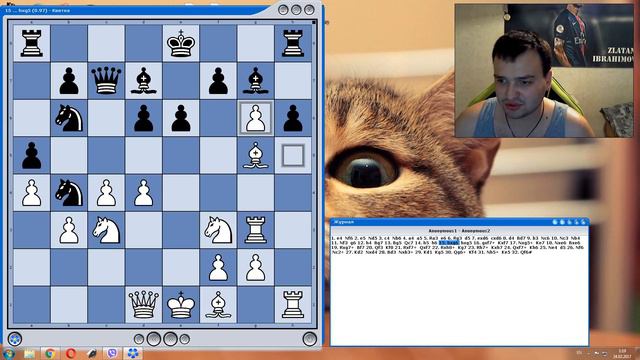The height and width of the screenshot is (360, 640).
Task: Select the black pawn on f7
Action: [218, 80]
